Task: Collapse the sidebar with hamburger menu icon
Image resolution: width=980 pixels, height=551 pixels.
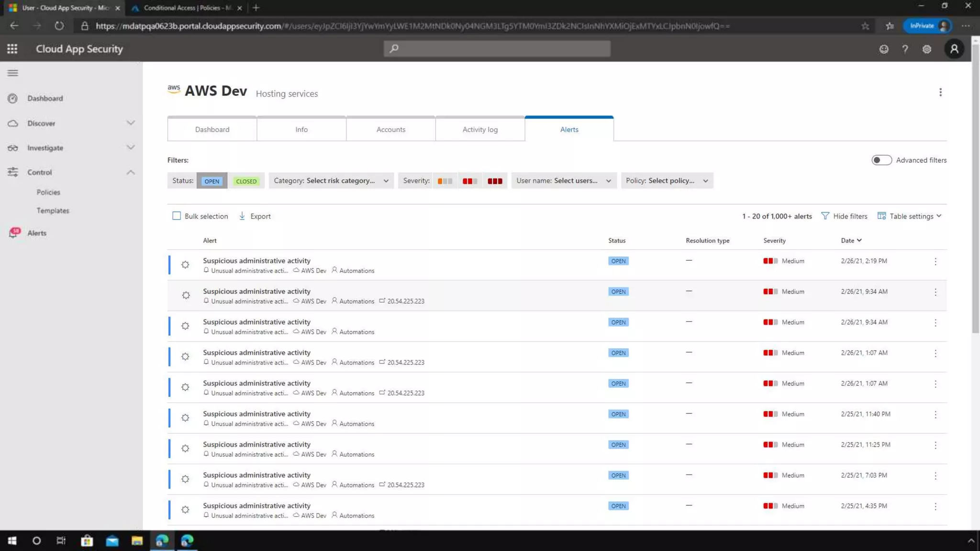Action: (x=13, y=73)
